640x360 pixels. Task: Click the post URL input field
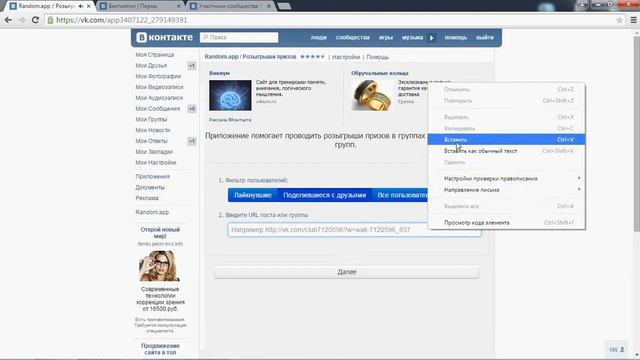(x=354, y=230)
